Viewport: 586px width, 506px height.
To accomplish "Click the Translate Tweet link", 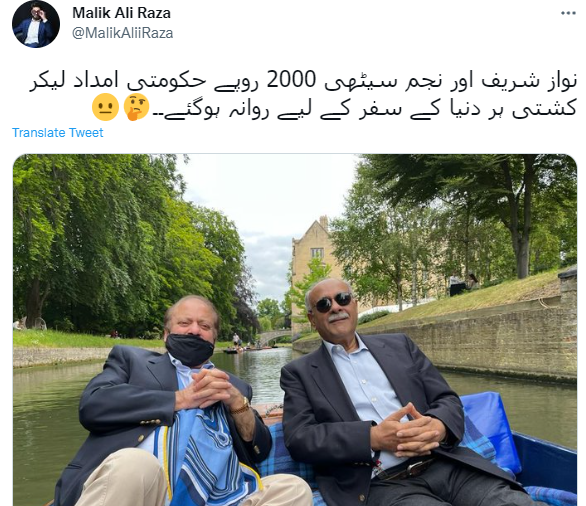I will tap(58, 133).
